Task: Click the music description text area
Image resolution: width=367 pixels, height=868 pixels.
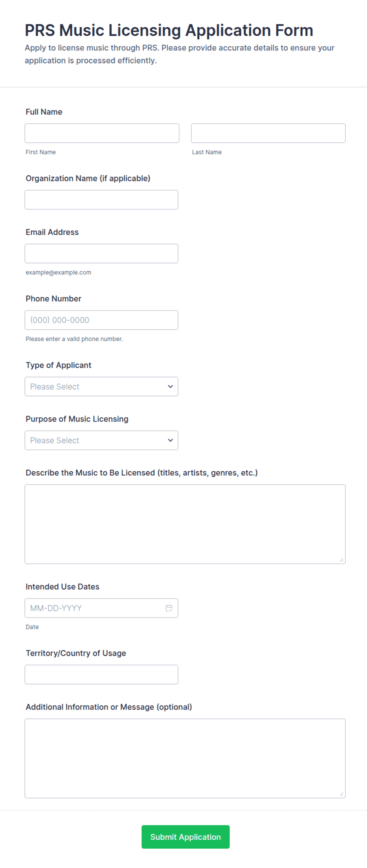Action: (185, 524)
